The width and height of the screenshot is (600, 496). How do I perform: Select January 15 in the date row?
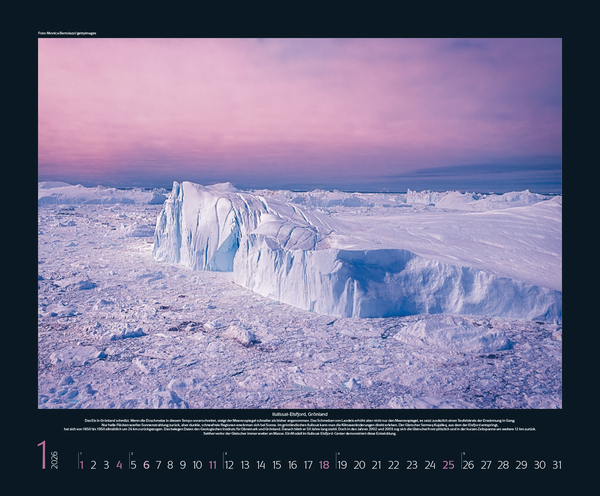click(x=277, y=464)
